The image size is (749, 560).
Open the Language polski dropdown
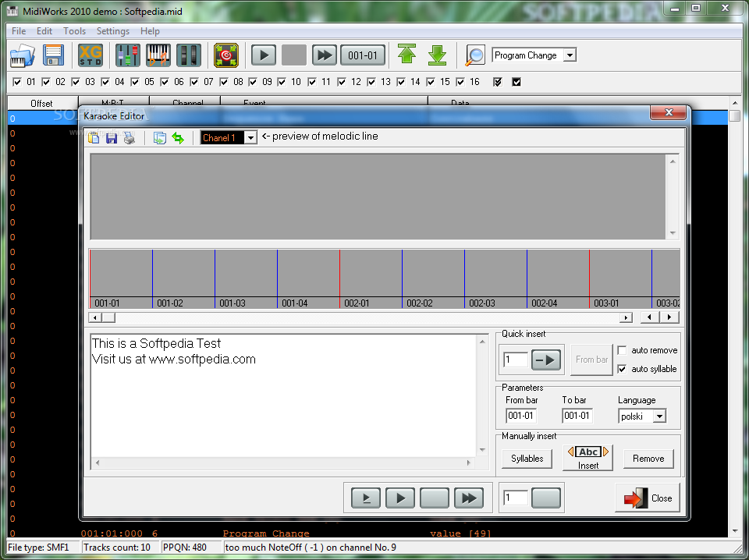coord(659,416)
